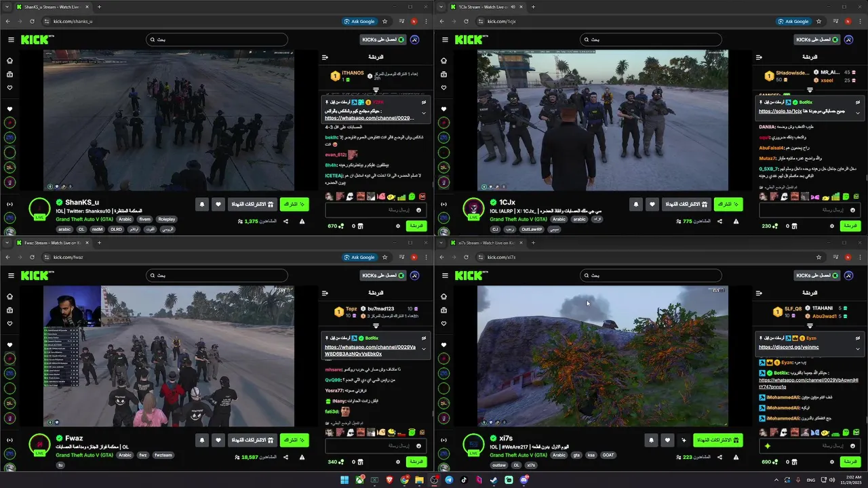868x488 pixels.
Task: Open solo.to/1cjx link in 1CJx chat
Action: point(780,111)
